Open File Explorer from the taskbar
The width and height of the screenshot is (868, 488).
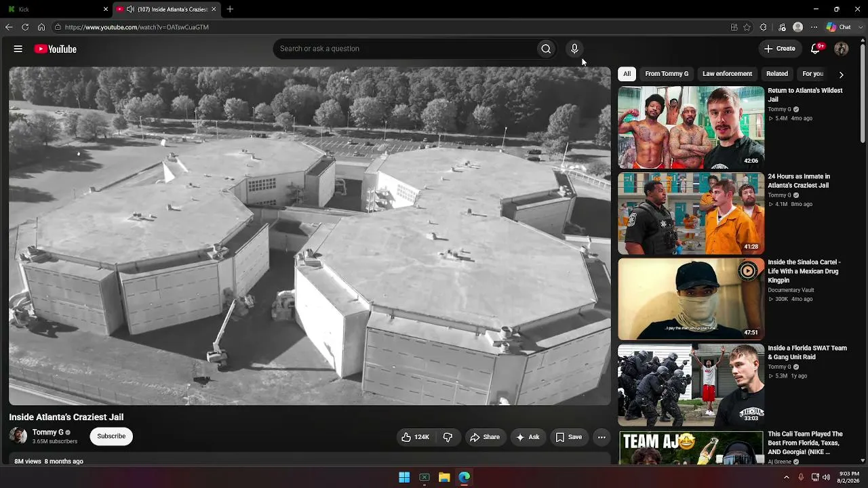point(444,478)
